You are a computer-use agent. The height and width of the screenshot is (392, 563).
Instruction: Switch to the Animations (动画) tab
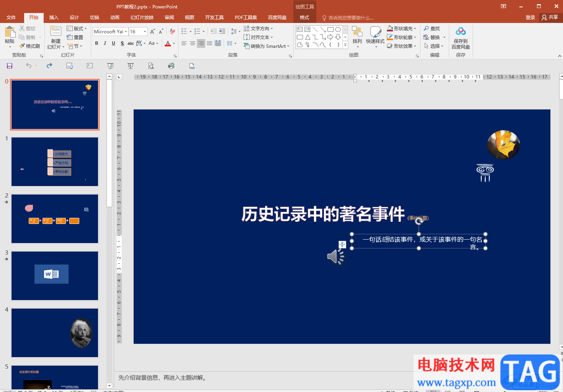point(115,17)
